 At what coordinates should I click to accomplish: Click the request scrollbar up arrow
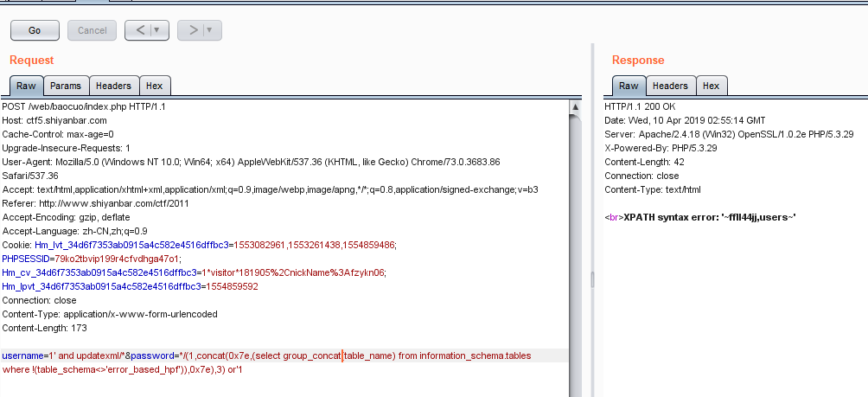(575, 107)
